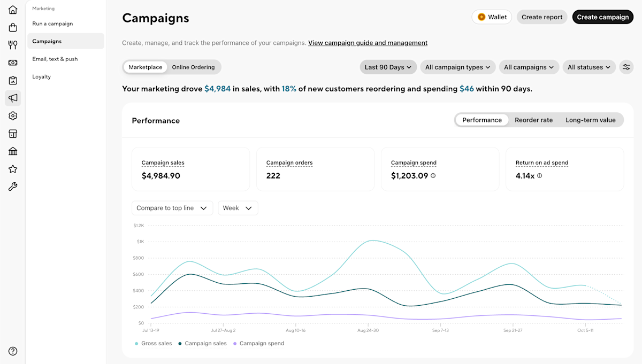Click the Campaign orders metric card
This screenshot has width=642, height=364.
click(x=315, y=169)
